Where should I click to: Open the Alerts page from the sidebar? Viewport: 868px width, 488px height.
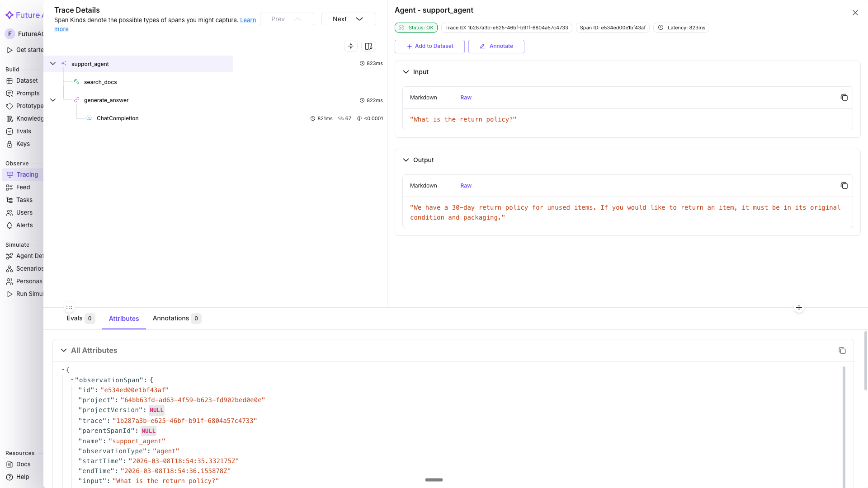(24, 225)
